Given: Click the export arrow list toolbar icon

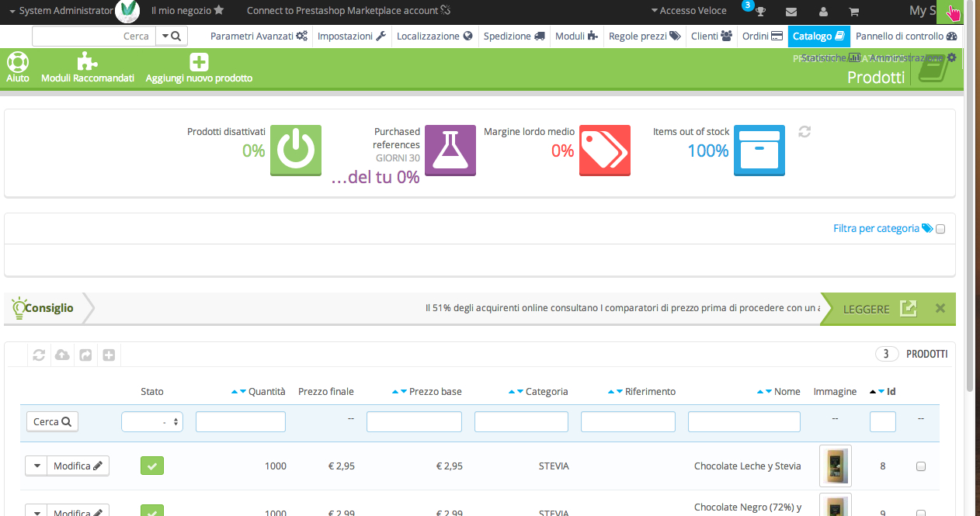Looking at the screenshot, I should [x=85, y=355].
